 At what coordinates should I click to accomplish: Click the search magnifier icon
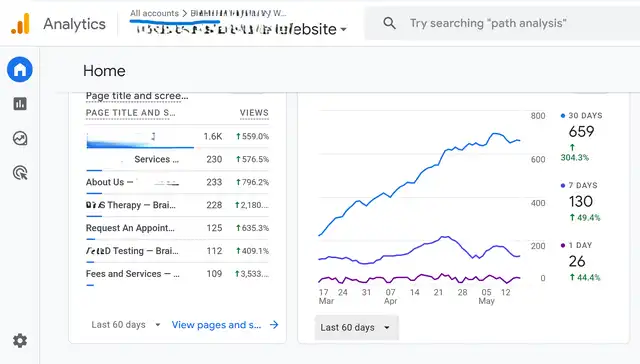(x=389, y=23)
